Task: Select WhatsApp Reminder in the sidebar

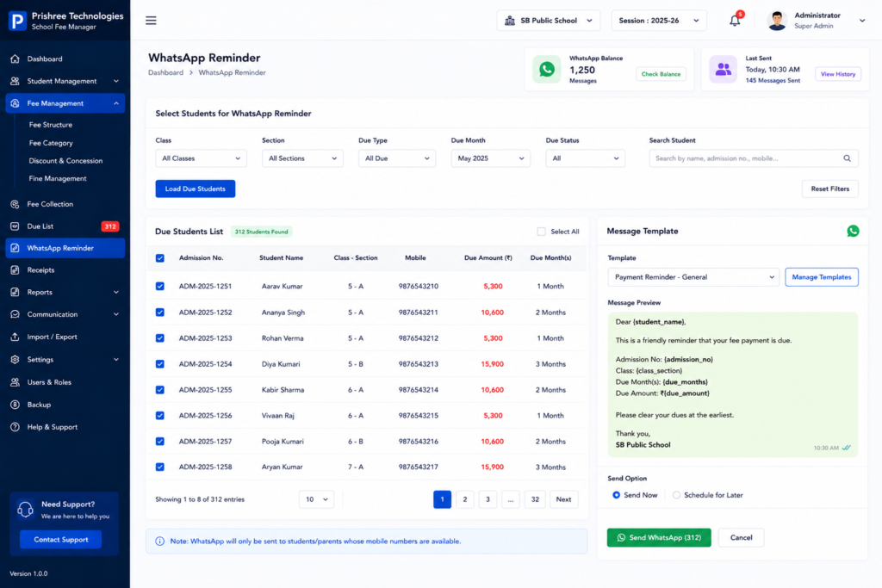Action: coord(65,248)
